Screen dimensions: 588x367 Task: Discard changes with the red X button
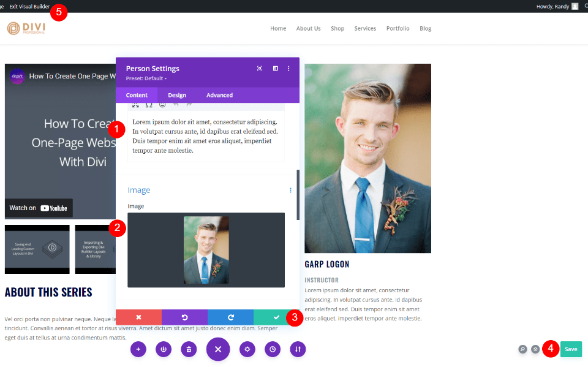[138, 317]
